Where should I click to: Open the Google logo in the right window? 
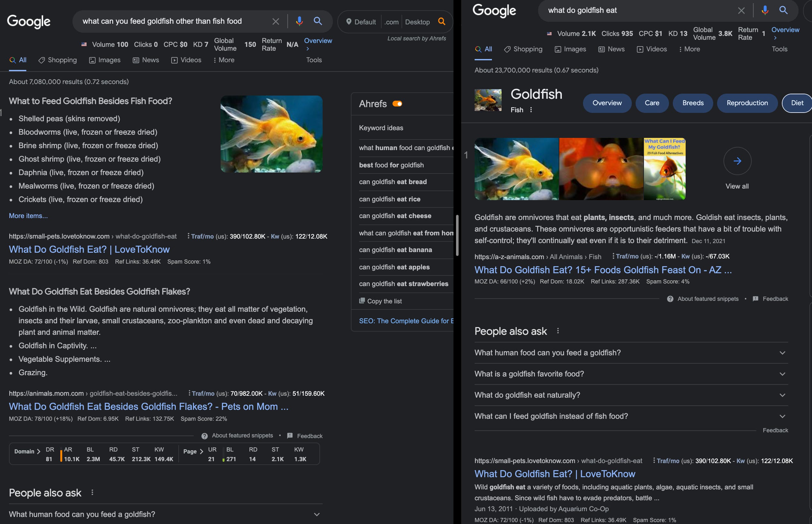coord(494,11)
